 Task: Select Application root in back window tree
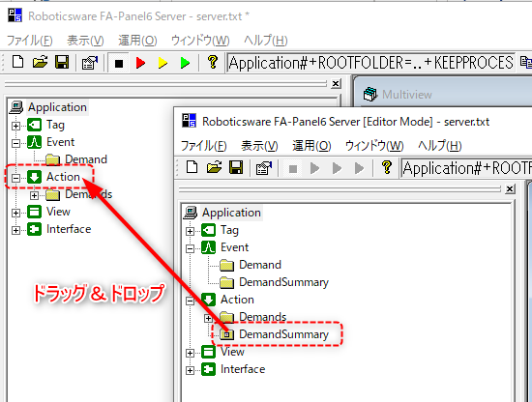57,107
